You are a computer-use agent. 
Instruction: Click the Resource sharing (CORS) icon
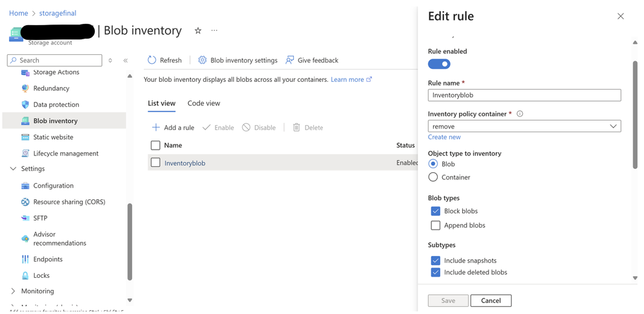[26, 202]
